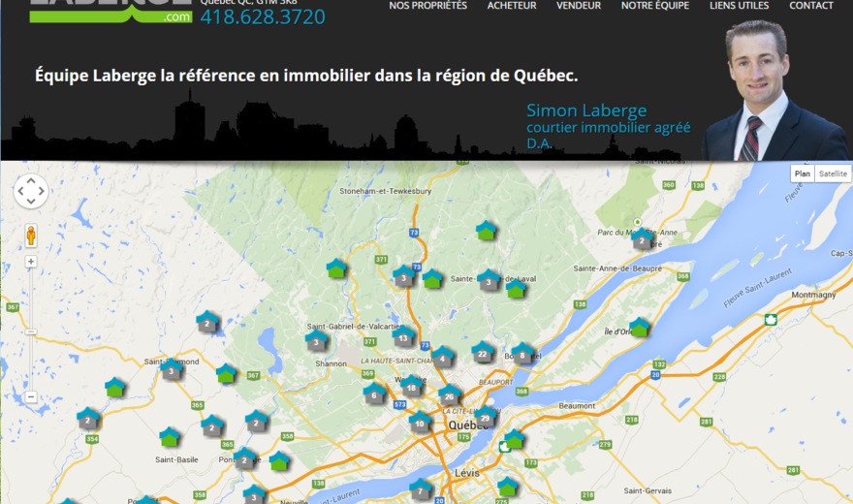
Task: Go to the VENDEUR page
Action: click(x=579, y=6)
